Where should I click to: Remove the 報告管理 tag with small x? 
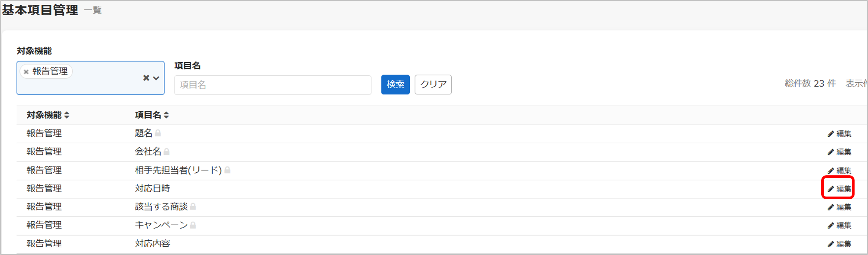[x=26, y=72]
